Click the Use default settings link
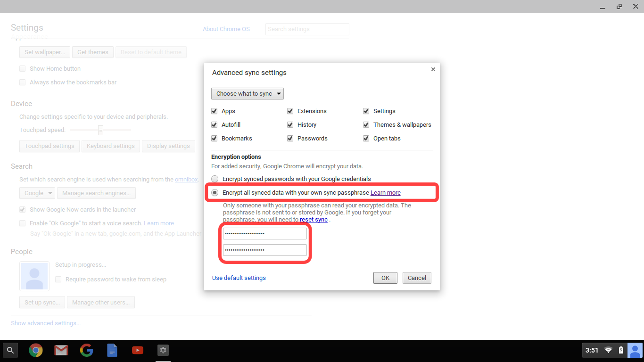Image resolution: width=644 pixels, height=362 pixels. (239, 278)
